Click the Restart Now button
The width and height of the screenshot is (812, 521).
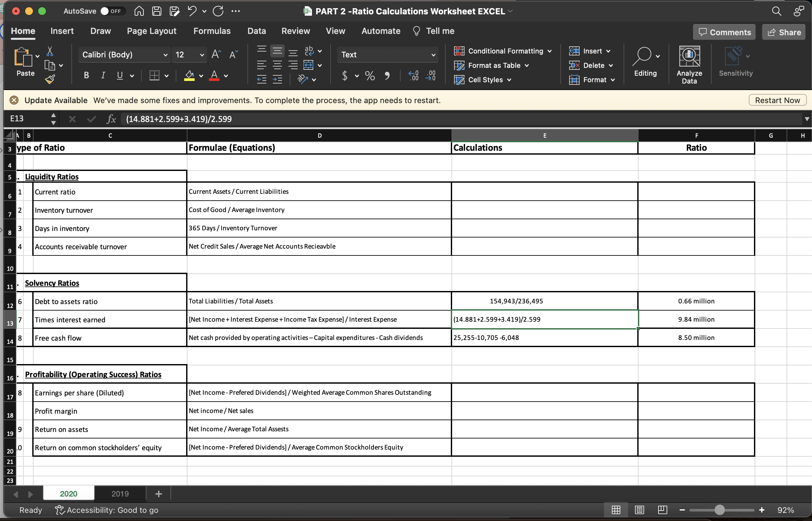point(777,100)
